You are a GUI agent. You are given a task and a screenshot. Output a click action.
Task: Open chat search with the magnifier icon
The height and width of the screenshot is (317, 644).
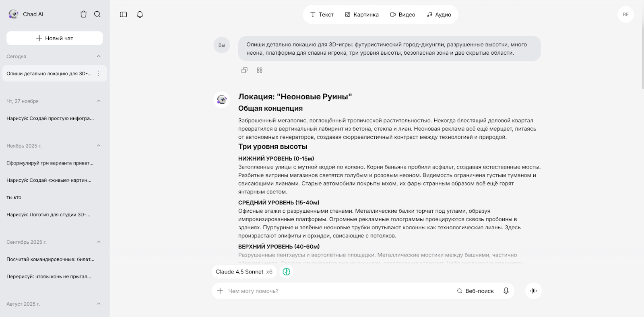click(97, 14)
